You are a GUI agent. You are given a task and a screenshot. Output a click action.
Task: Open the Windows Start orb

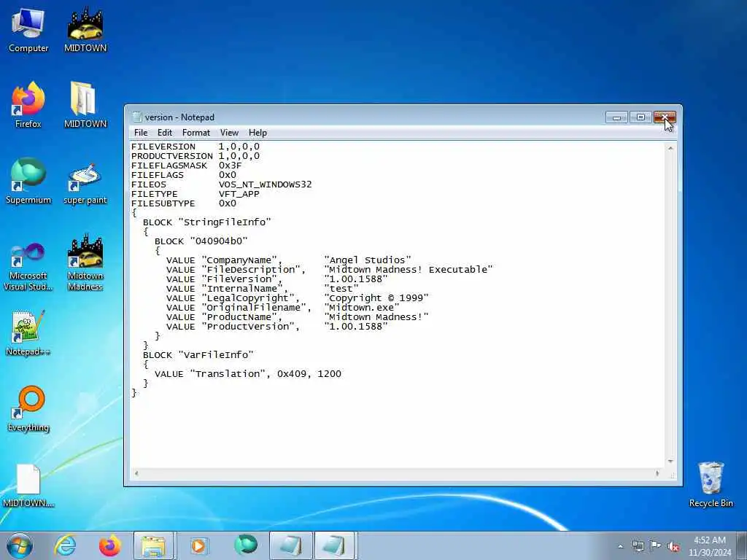click(x=20, y=545)
